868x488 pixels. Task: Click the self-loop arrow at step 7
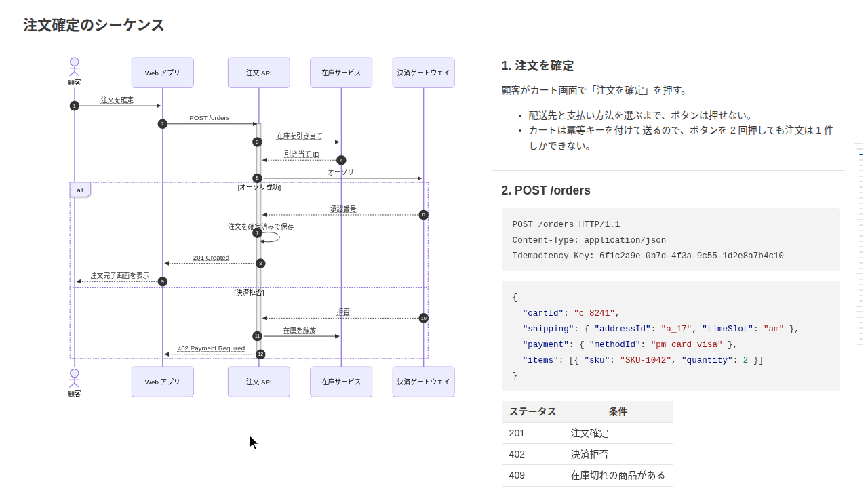pyautogui.click(x=271, y=237)
